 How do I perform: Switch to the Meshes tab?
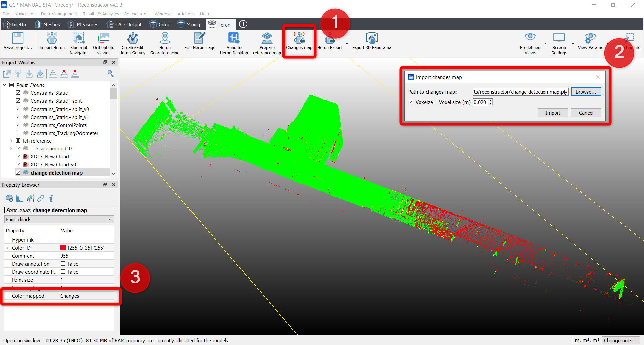click(x=48, y=24)
